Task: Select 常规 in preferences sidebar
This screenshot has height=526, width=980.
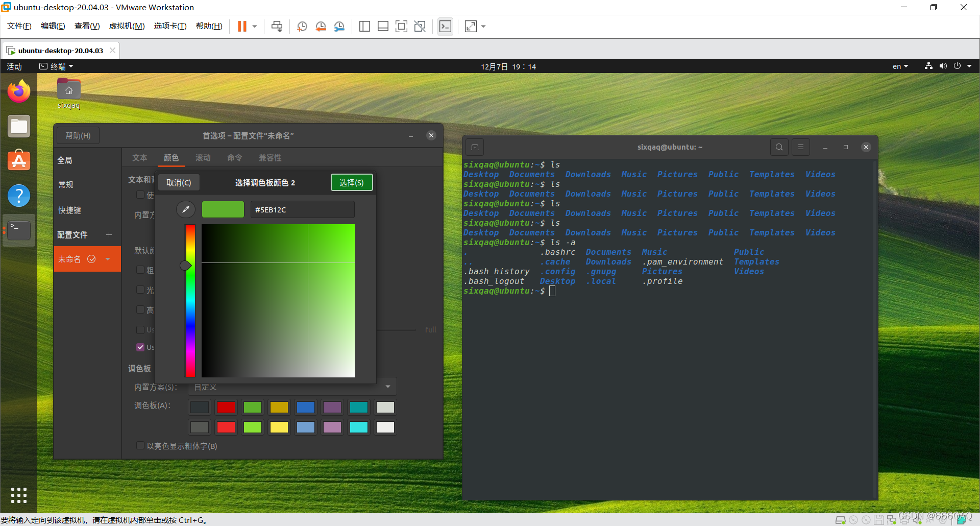Action: coord(66,185)
